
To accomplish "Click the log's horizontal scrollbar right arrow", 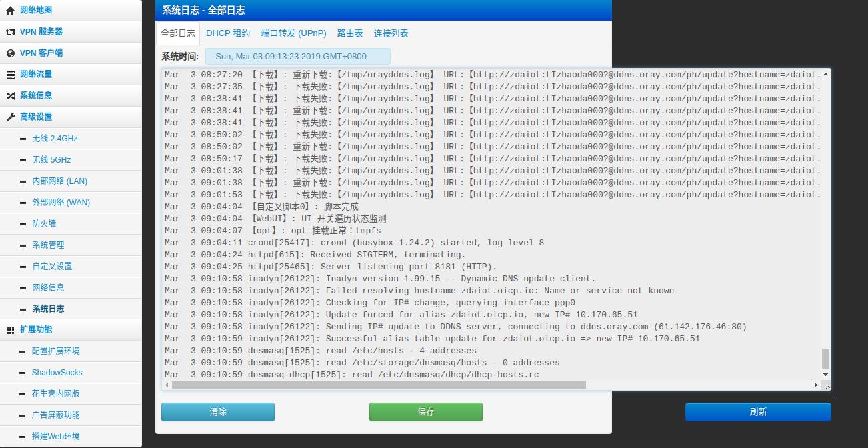I will 815,385.
